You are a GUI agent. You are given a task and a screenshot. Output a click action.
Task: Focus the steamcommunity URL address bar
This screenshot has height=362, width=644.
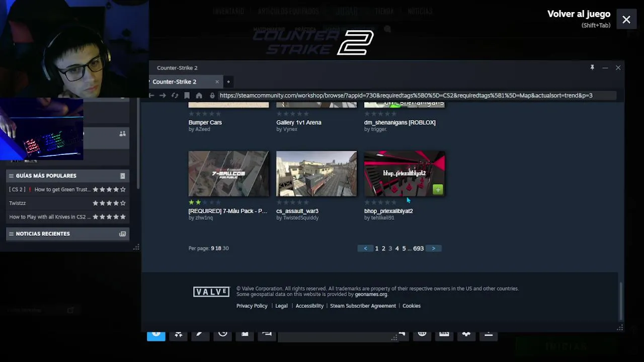coord(417,96)
